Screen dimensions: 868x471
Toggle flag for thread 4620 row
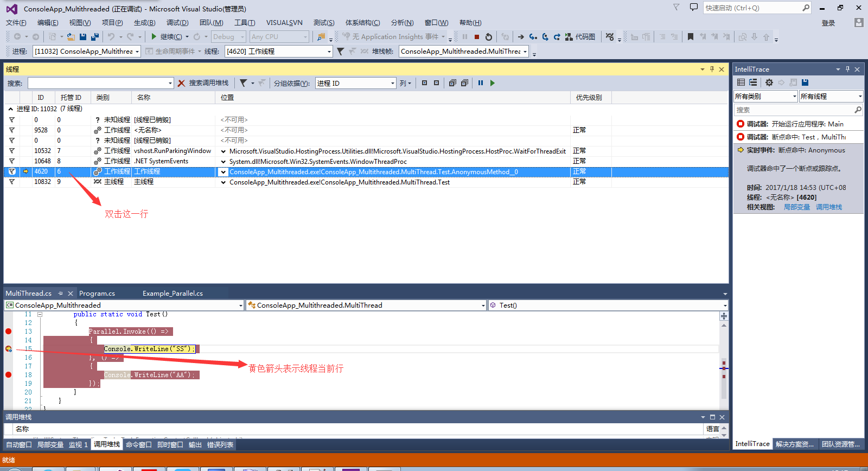pos(11,171)
